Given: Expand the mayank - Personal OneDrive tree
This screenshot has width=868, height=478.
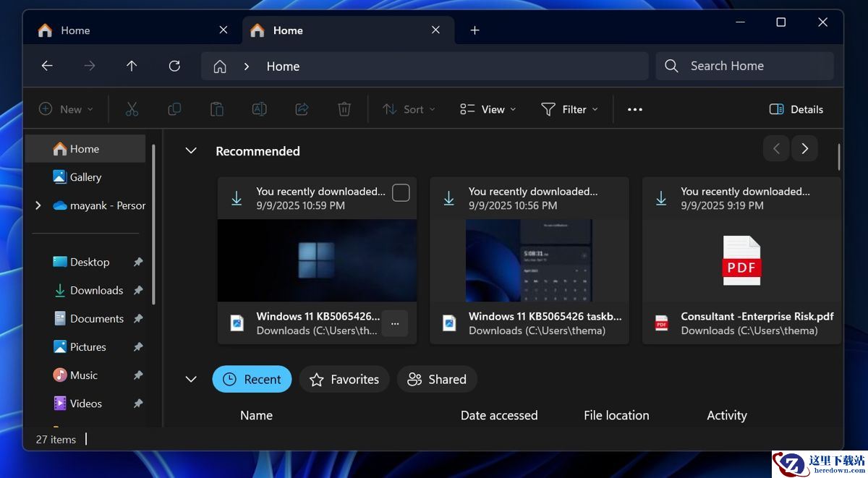Looking at the screenshot, I should pos(38,205).
